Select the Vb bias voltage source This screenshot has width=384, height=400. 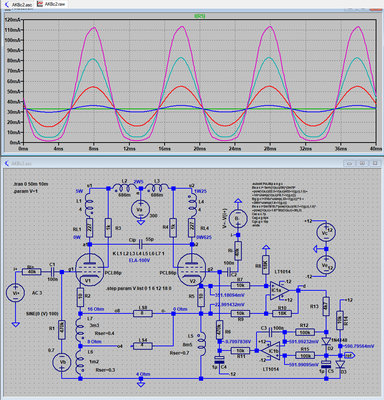(62, 363)
